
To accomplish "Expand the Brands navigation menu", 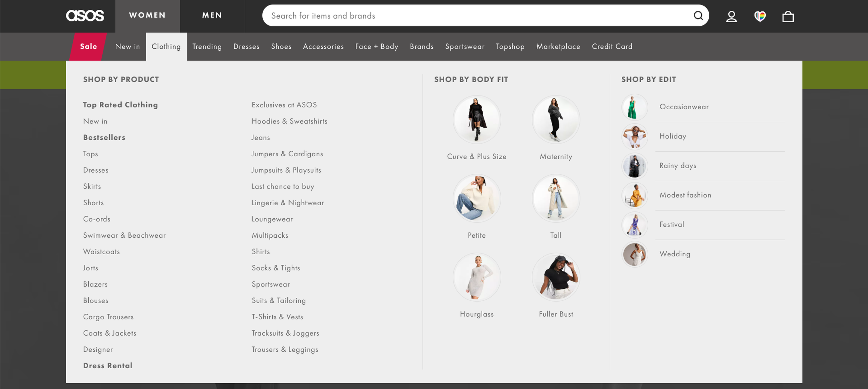I will (422, 47).
